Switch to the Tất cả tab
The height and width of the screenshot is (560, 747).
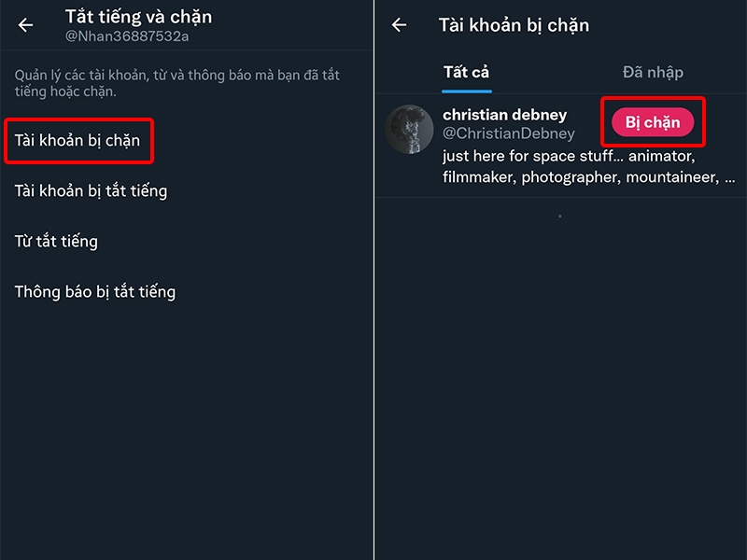[x=466, y=72]
